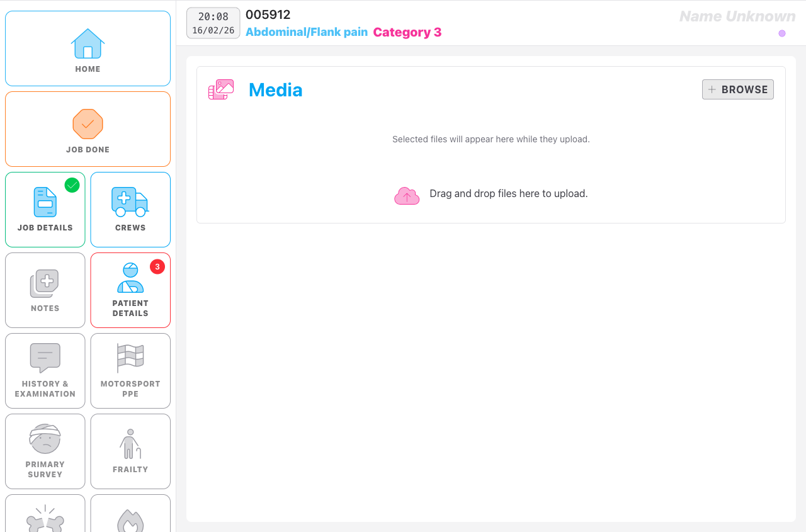
Task: Click the Browse button to upload files
Action: click(x=737, y=89)
